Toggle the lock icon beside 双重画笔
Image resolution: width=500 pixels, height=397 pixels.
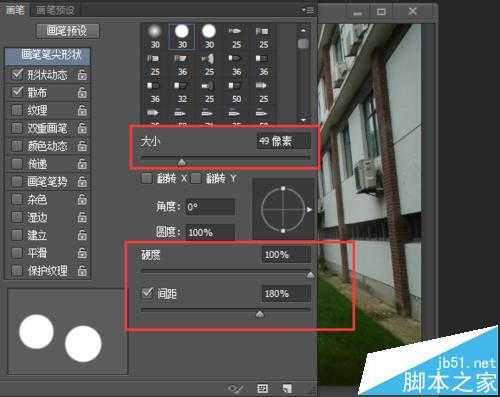(x=82, y=128)
